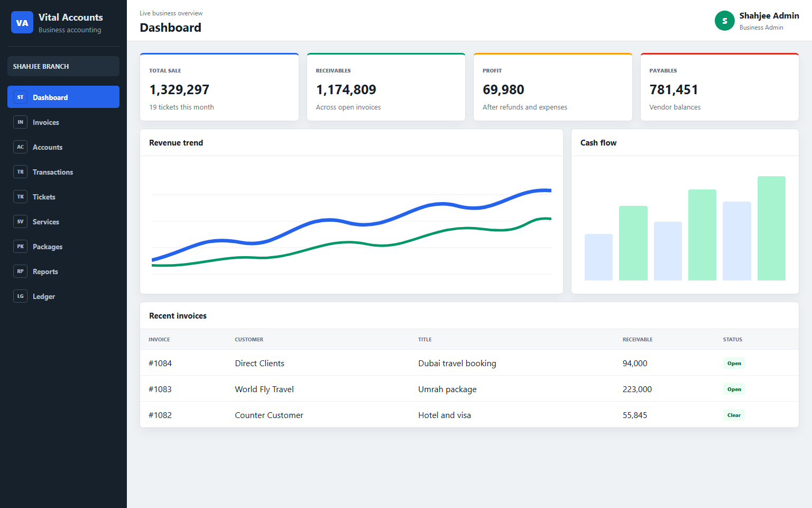The image size is (812, 508).
Task: Navigate to Transactions
Action: tap(63, 172)
